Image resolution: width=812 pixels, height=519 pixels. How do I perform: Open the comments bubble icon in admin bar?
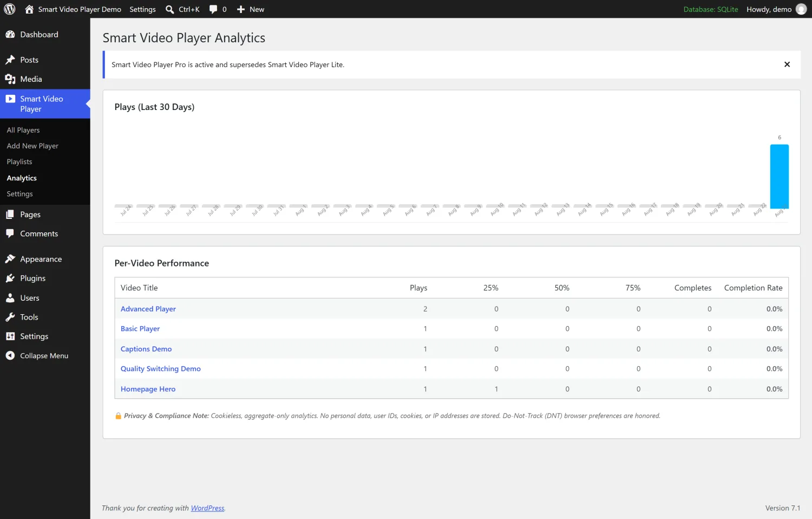point(213,9)
